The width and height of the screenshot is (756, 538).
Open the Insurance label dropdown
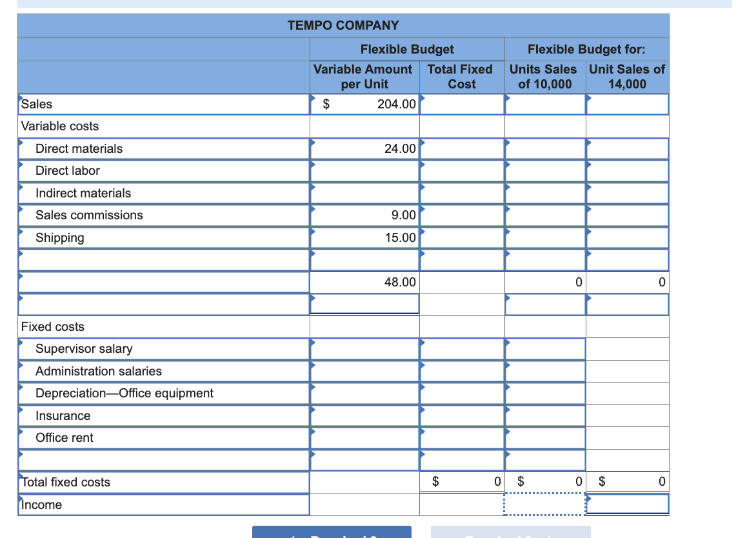pyautogui.click(x=164, y=415)
